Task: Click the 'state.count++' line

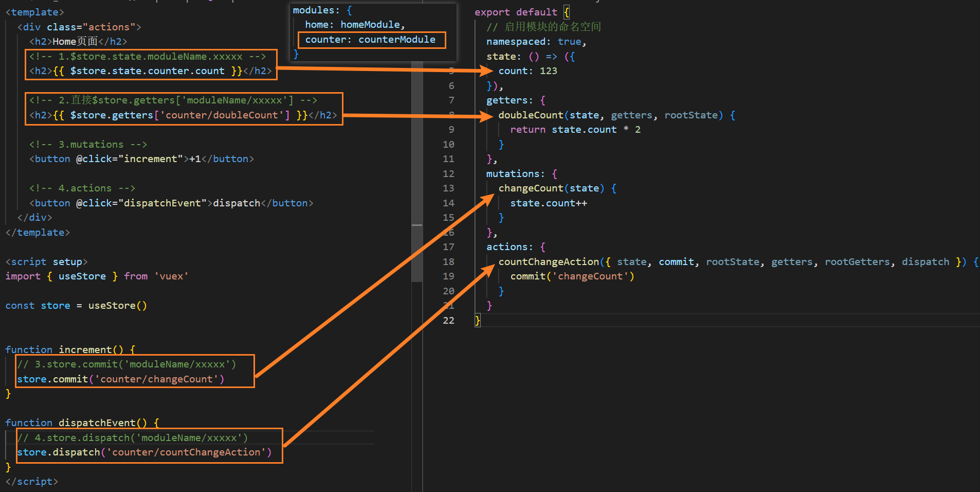Action: [x=549, y=203]
